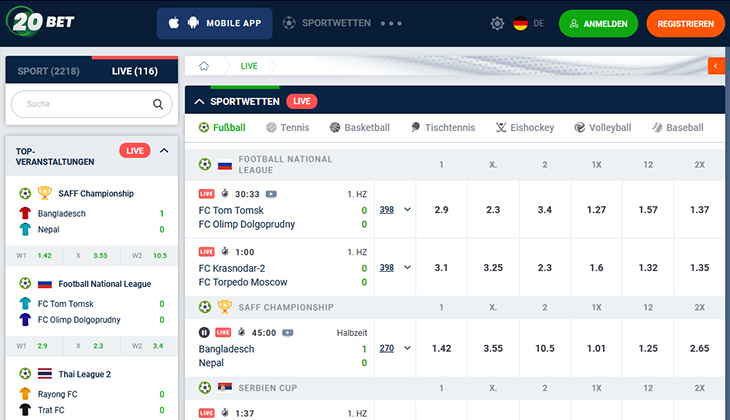Image resolution: width=730 pixels, height=420 pixels.
Task: Select the Tischtennis sport tab
Action: tap(443, 127)
